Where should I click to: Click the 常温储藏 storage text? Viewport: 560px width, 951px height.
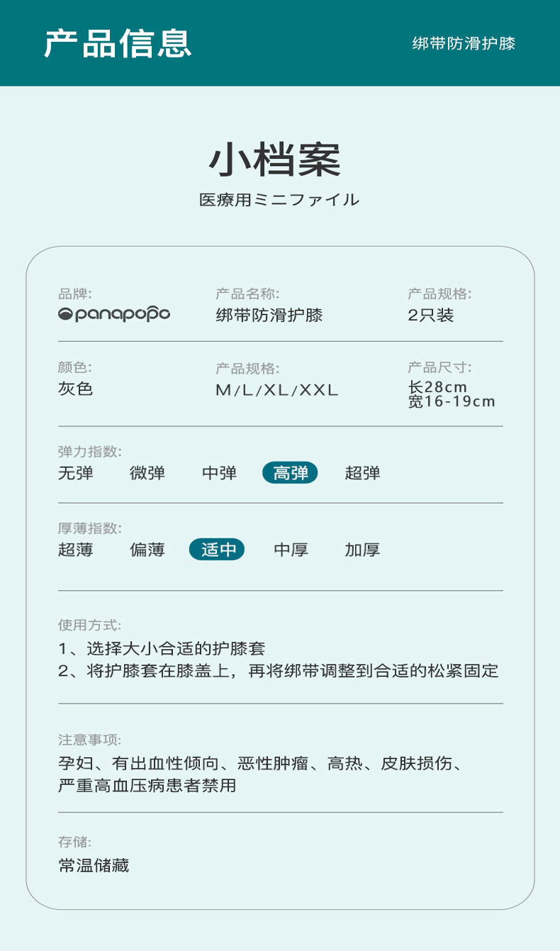point(94,865)
